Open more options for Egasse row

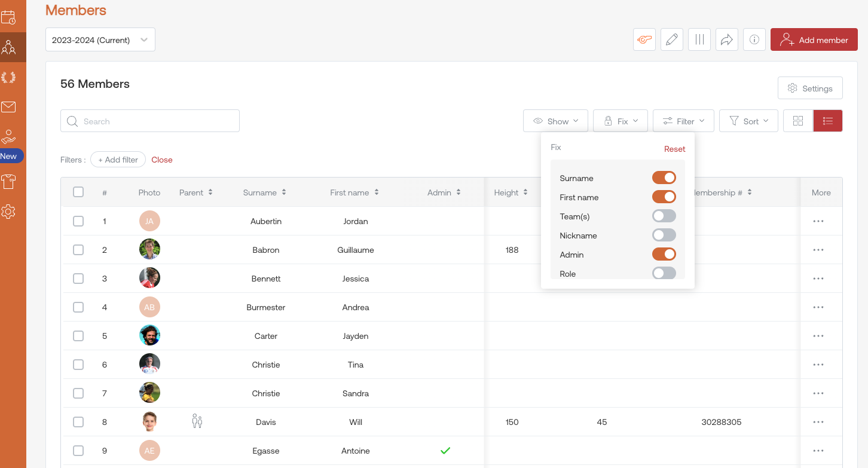[818, 451]
